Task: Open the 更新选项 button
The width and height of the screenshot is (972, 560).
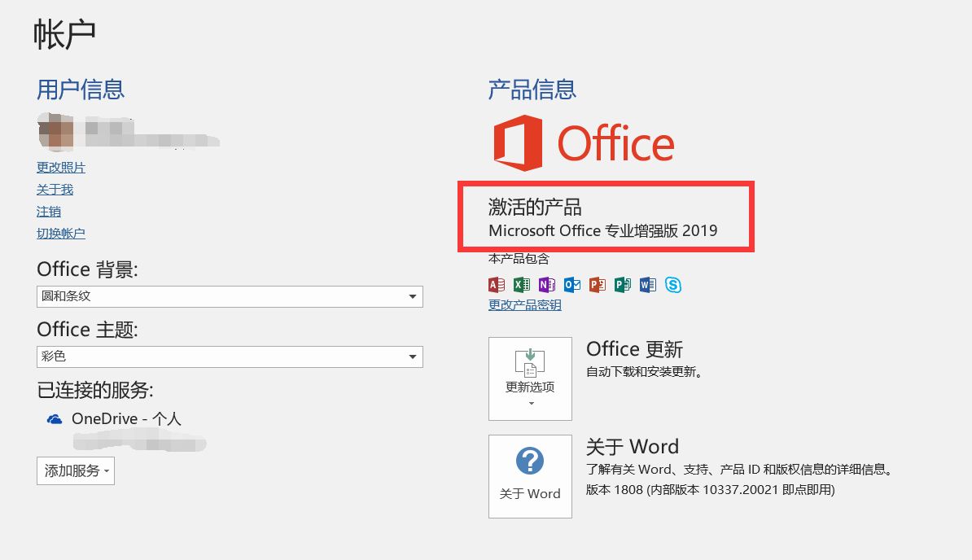Action: 530,378
